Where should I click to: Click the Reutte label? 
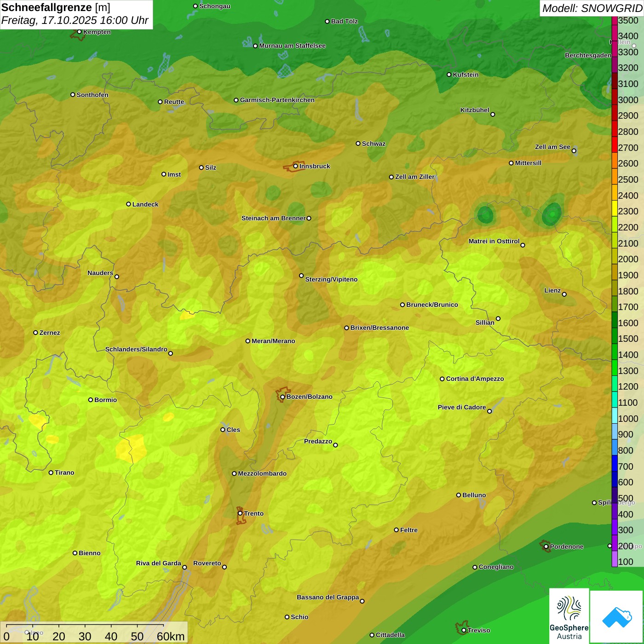174,102
